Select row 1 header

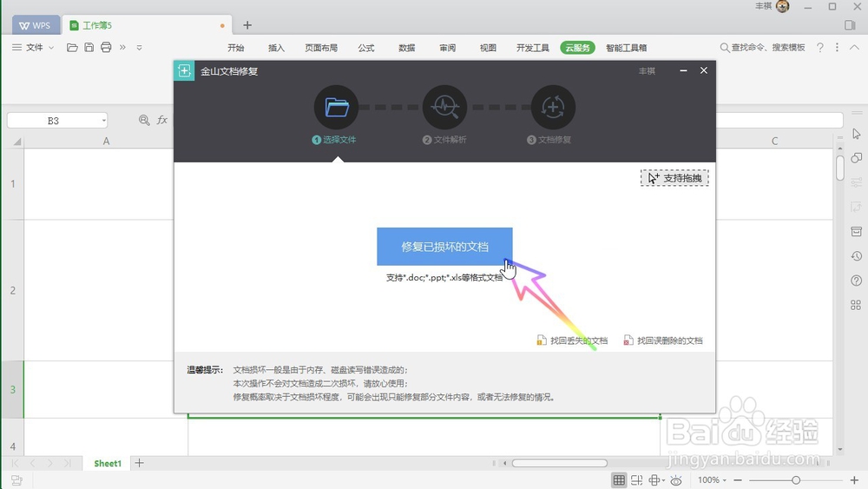click(x=12, y=184)
